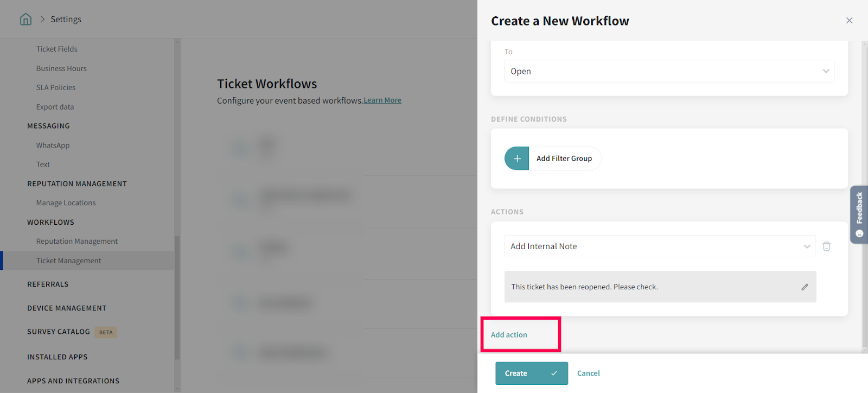Delete the Add Internal Note action

click(x=826, y=246)
